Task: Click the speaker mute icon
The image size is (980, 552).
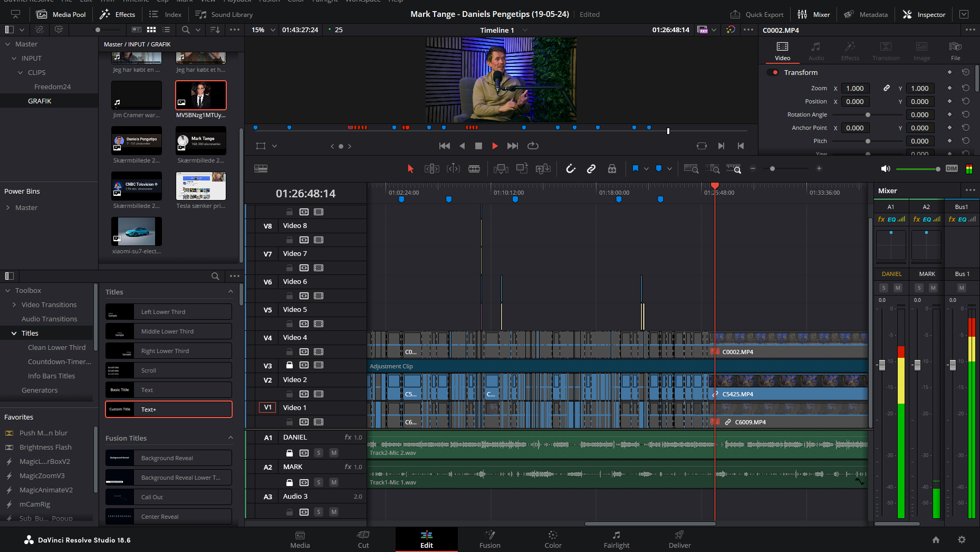Action: click(886, 168)
